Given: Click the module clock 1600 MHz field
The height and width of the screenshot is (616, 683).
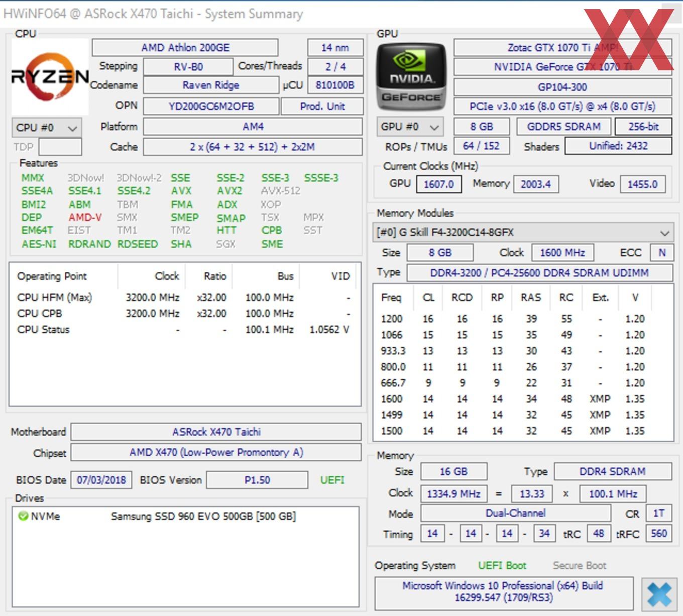Looking at the screenshot, I should click(x=562, y=253).
